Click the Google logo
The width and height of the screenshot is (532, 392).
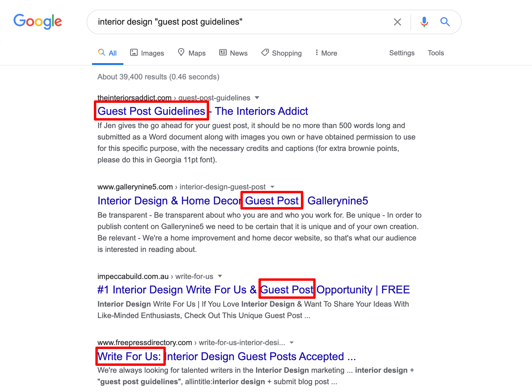pos(38,22)
